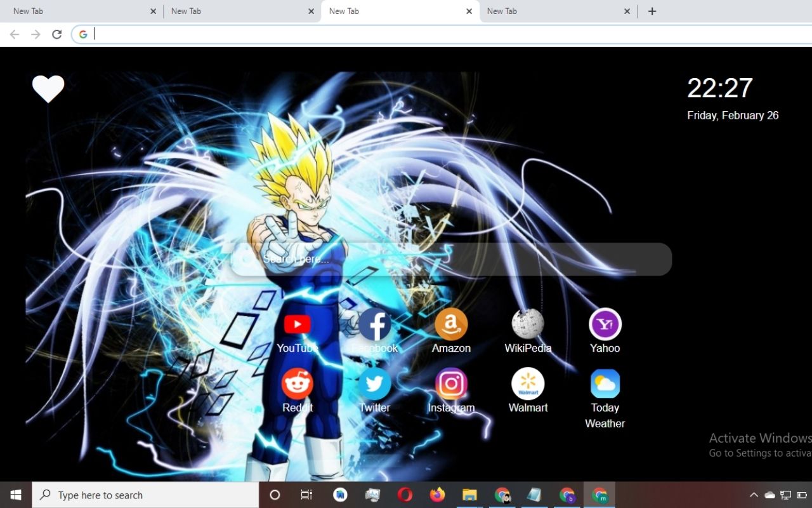Viewport: 812px width, 508px height.
Task: Open the YouTube shortcut
Action: click(x=297, y=331)
